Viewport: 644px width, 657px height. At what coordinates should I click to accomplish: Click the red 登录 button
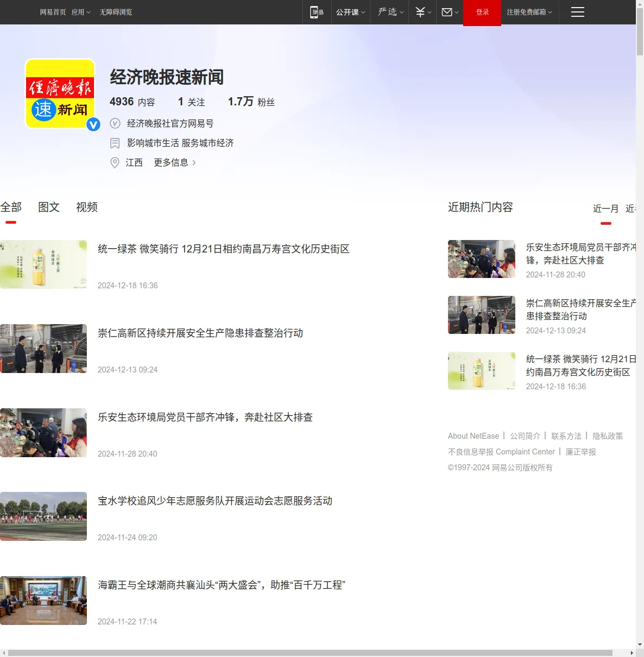[482, 12]
